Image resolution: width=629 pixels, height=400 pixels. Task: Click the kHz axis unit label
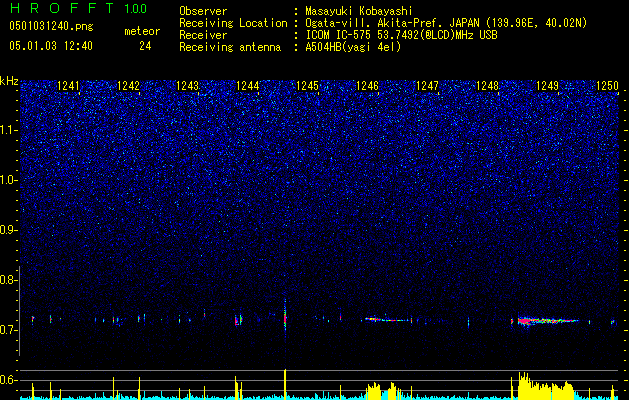click(9, 81)
